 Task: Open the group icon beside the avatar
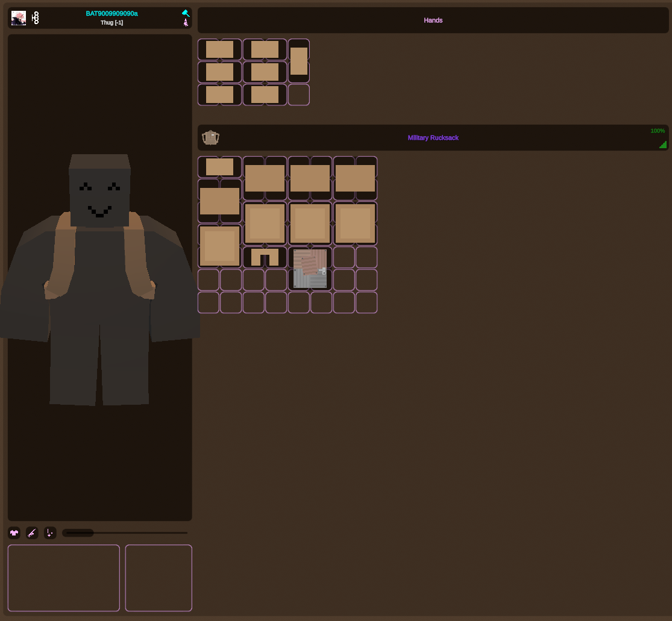(x=36, y=18)
